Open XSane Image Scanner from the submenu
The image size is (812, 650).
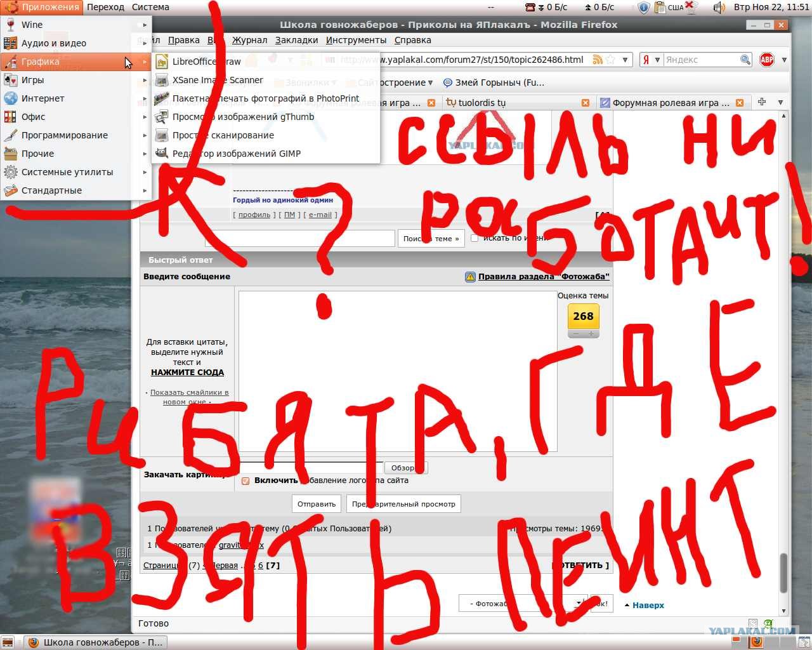click(x=266, y=80)
